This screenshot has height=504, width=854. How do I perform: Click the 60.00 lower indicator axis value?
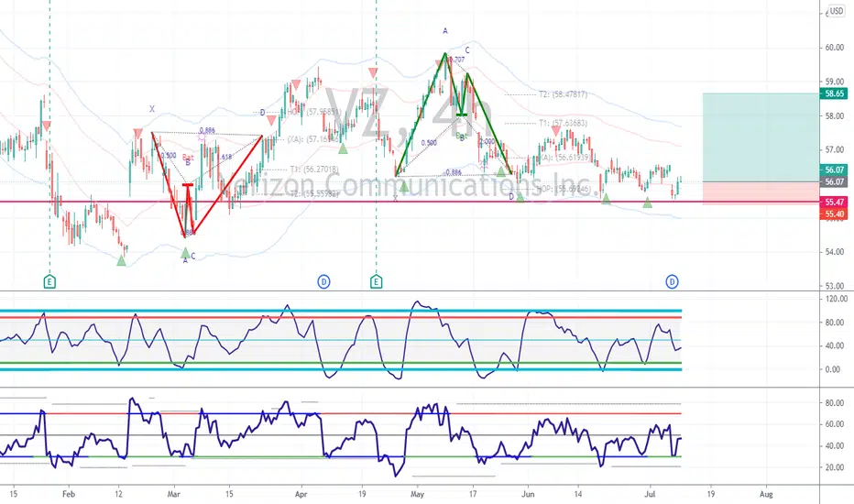pos(835,423)
